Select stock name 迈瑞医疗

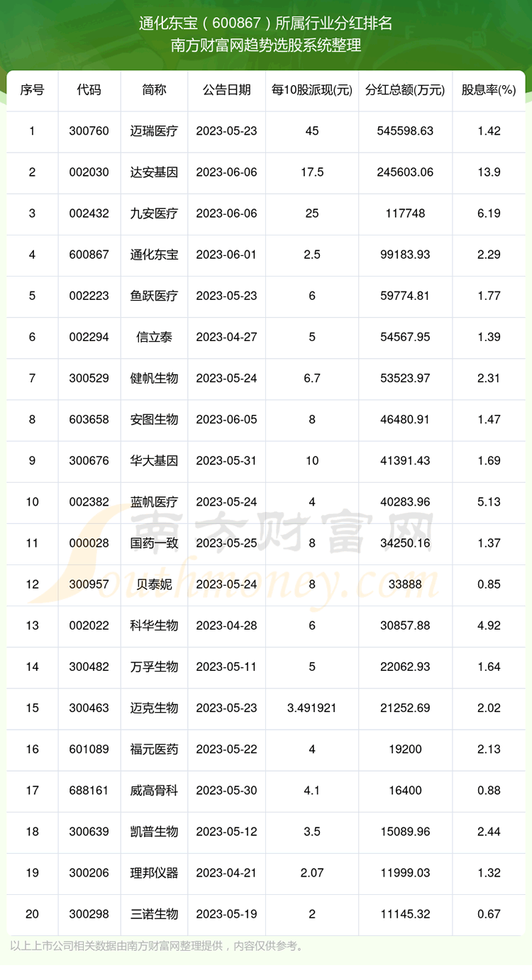154,131
